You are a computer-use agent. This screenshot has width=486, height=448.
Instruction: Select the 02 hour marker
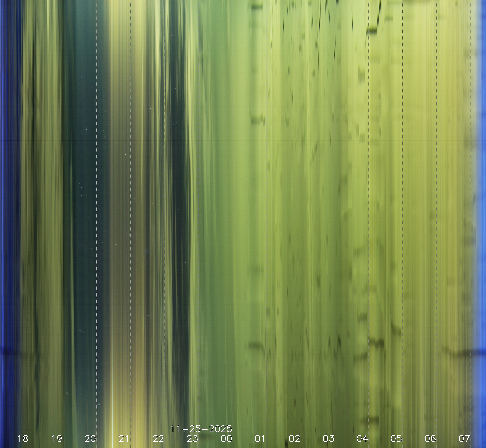[x=294, y=439]
